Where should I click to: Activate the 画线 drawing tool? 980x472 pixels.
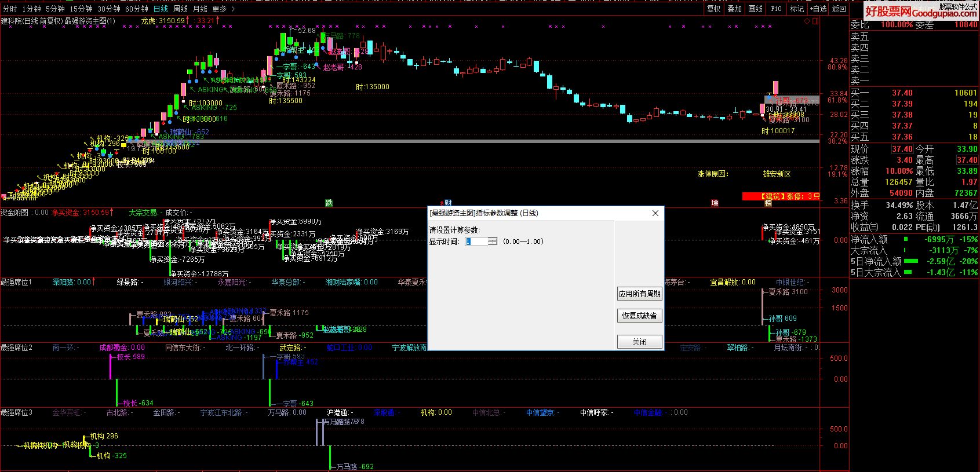pyautogui.click(x=756, y=9)
